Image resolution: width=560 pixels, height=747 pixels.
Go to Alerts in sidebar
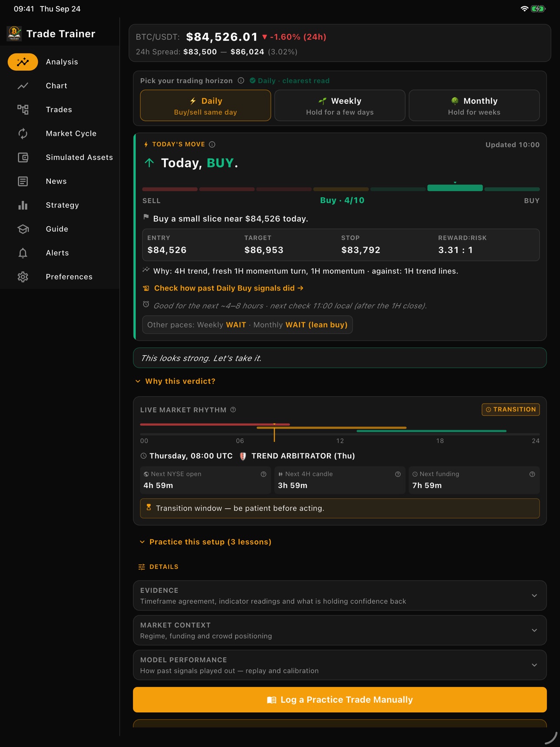coord(60,253)
